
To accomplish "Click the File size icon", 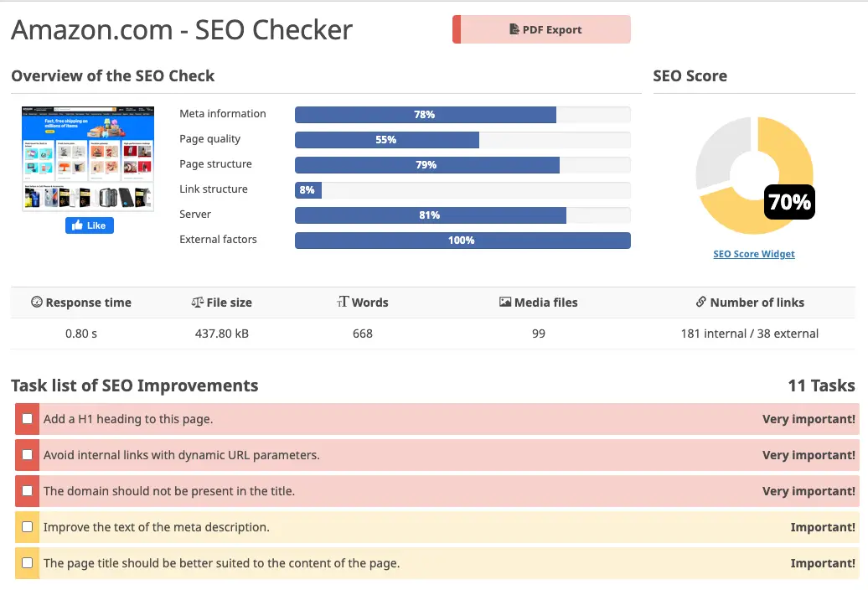I will (x=196, y=303).
